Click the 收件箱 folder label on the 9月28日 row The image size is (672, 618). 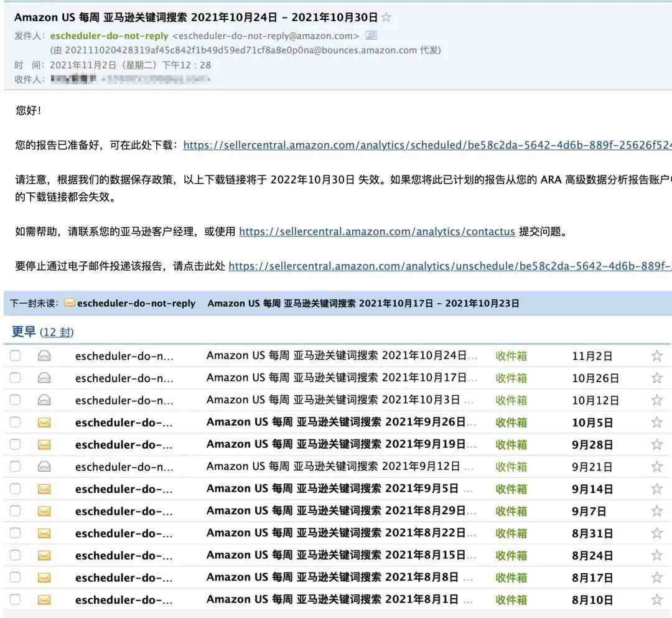click(x=511, y=445)
